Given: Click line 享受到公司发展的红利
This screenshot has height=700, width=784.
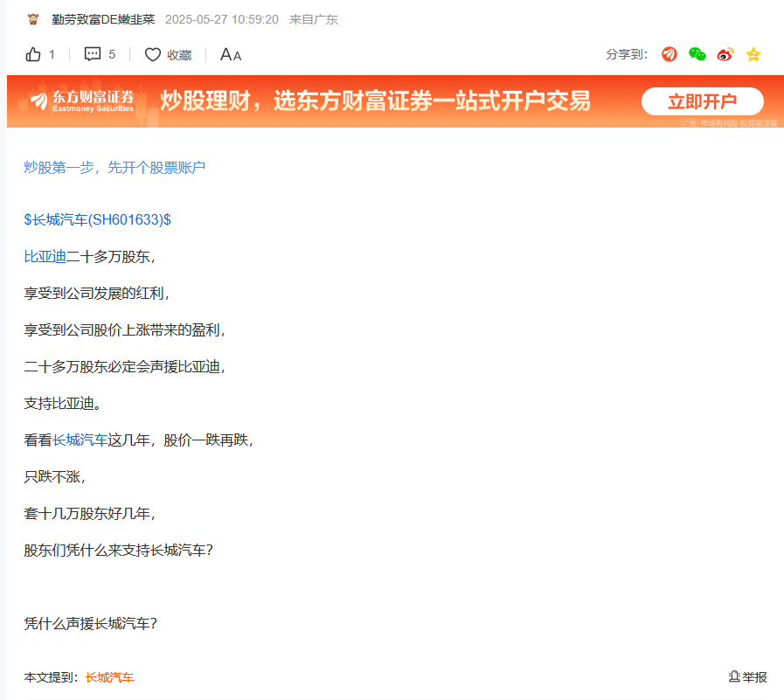Looking at the screenshot, I should coord(96,293).
